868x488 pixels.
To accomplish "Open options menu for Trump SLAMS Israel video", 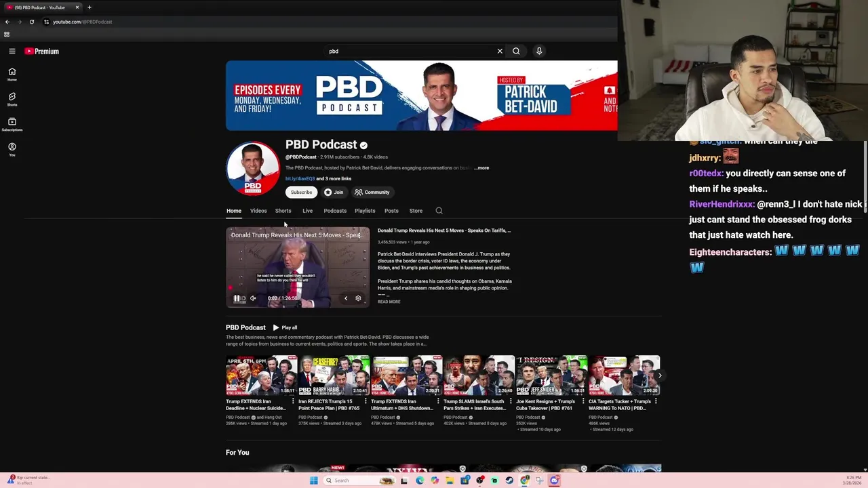I will (x=511, y=401).
